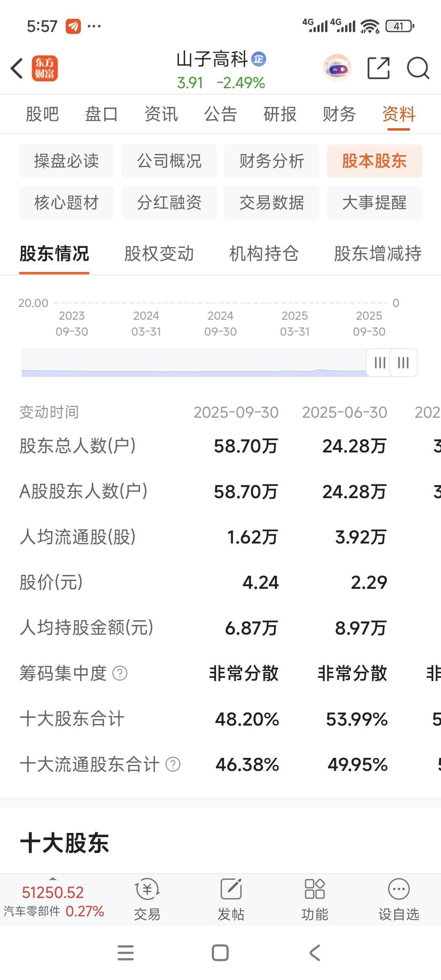Tap the 2024 03-31 chart axis label
Screen dimensions: 441x980
146,323
